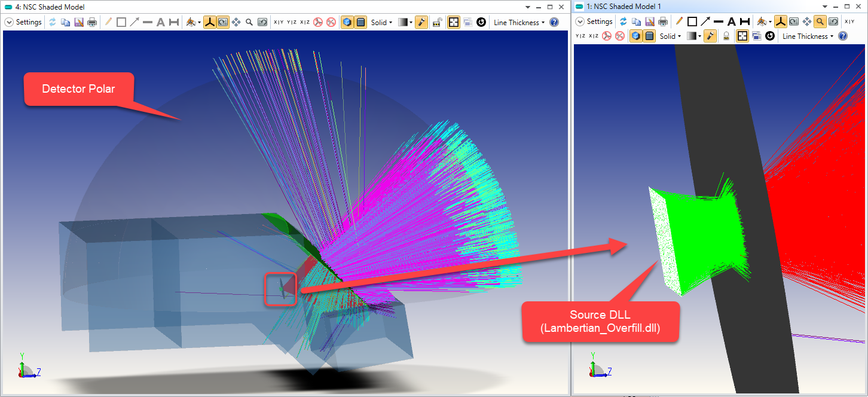The height and width of the screenshot is (397, 868).
Task: Switch to Y|Z view in window 1
Action: point(582,36)
